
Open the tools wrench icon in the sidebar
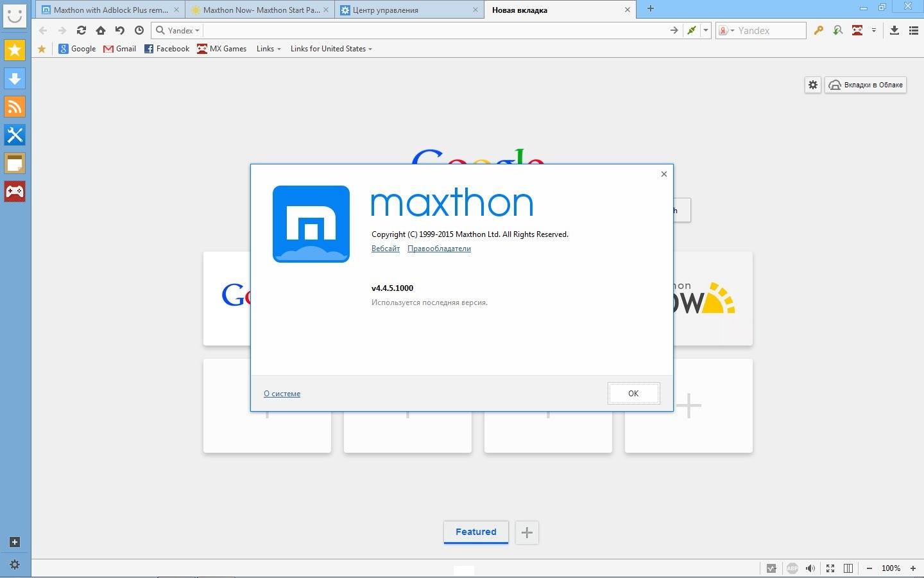point(15,135)
